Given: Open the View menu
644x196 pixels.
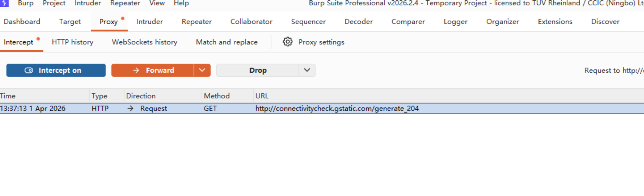Looking at the screenshot, I should tap(157, 3).
